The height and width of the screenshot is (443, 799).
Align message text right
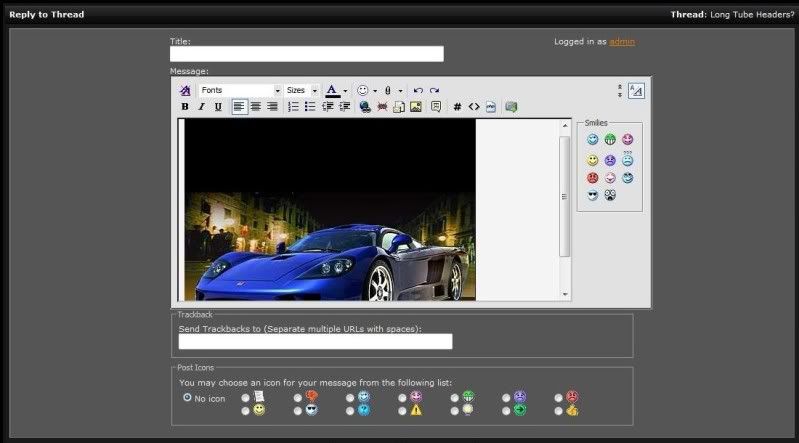tap(273, 107)
